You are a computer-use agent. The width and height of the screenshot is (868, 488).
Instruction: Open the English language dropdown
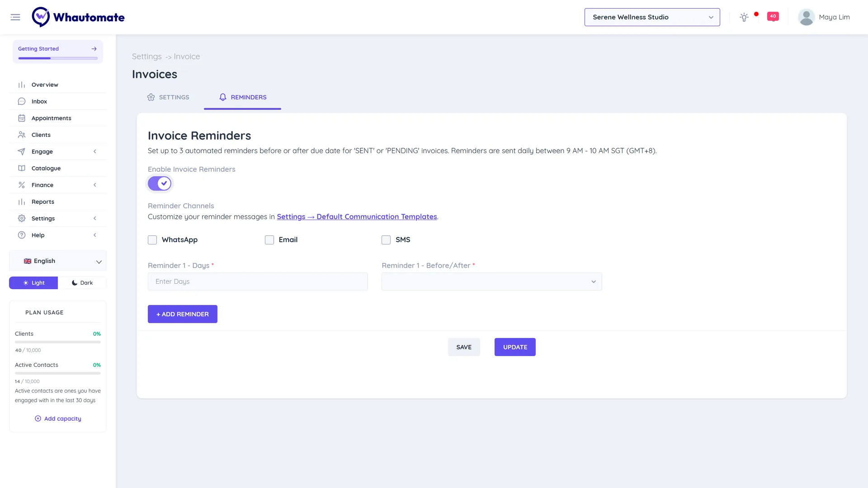click(x=58, y=261)
